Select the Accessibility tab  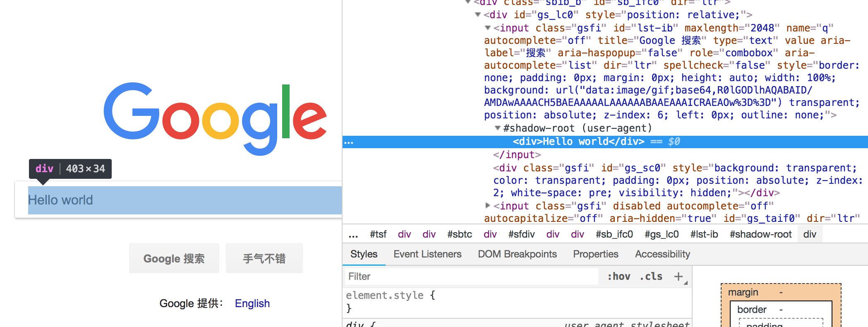(662, 254)
